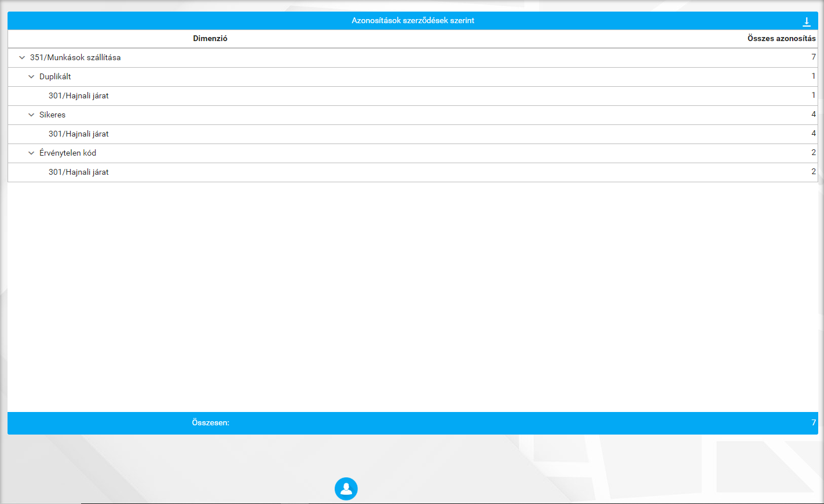
Task: Select the Sikeres row label
Action: (52, 115)
